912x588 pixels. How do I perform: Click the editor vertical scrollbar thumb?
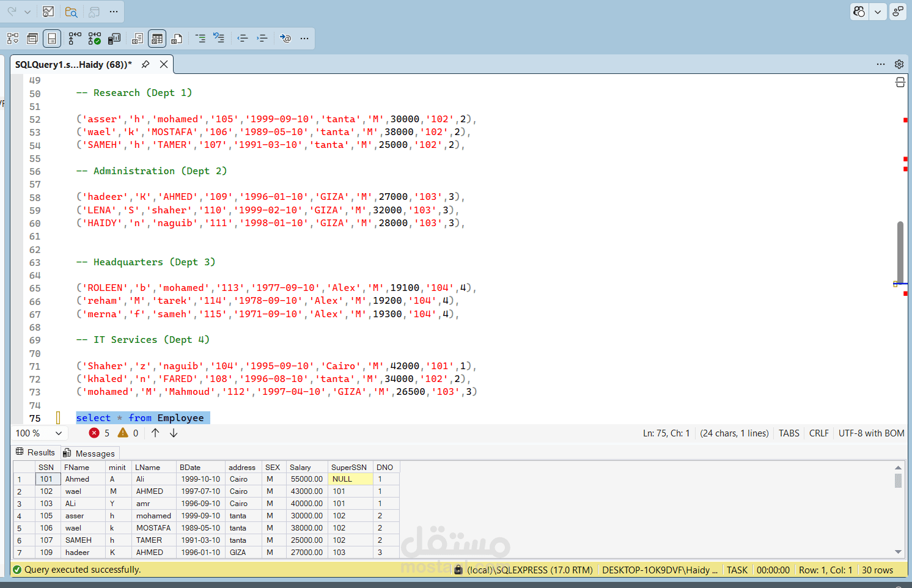(x=900, y=252)
